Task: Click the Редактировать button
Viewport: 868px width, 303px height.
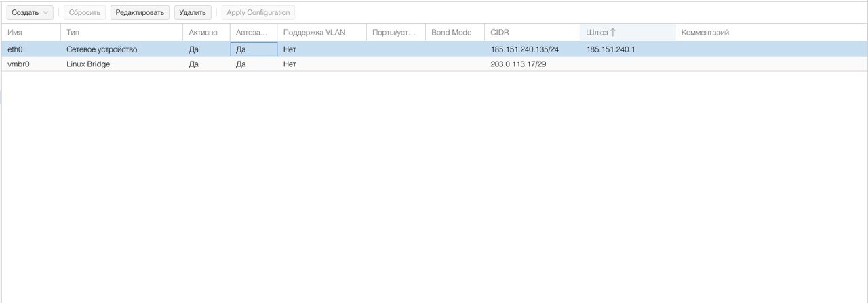Action: point(140,12)
